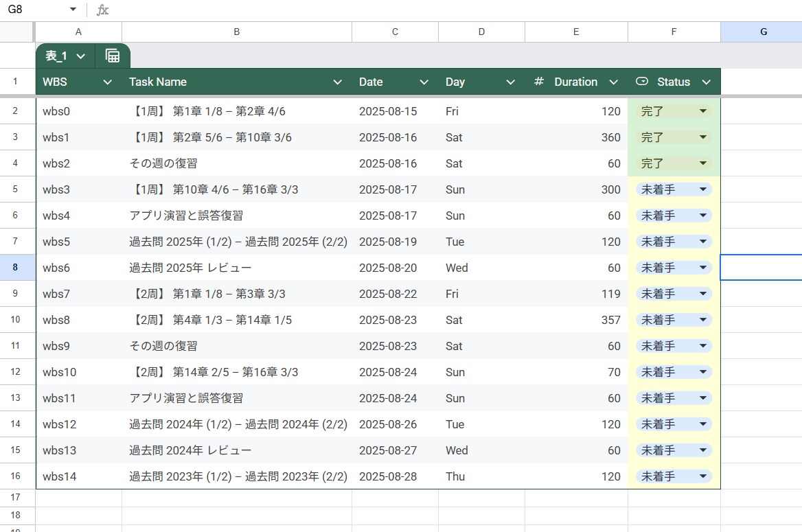This screenshot has height=532, width=802.
Task: Click the number type icon beside Duration
Action: [538, 81]
